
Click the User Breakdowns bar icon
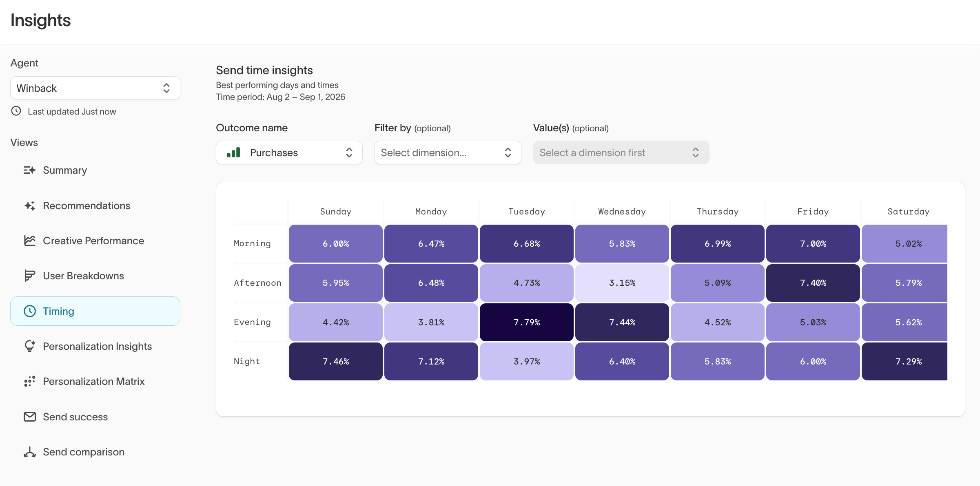30,276
